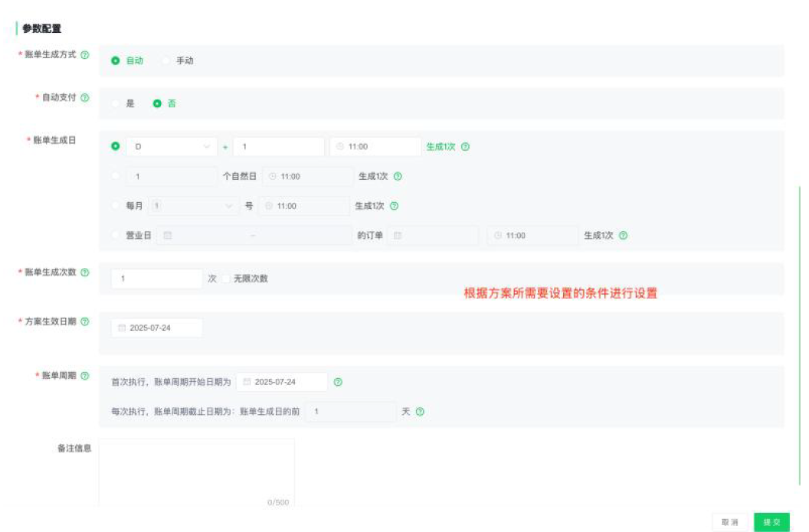The width and height of the screenshot is (809, 532).
Task: Click the 提交 button
Action: (771, 522)
